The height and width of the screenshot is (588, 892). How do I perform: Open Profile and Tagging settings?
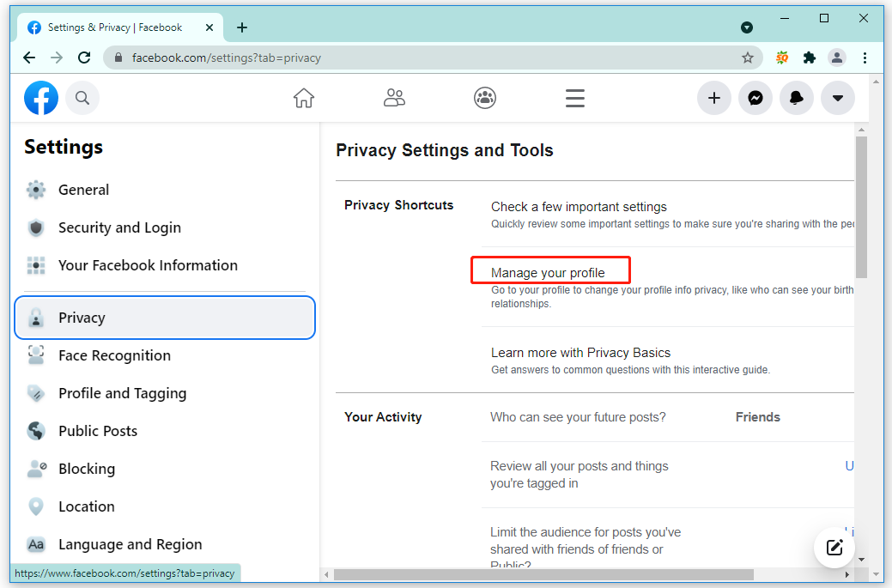pyautogui.click(x=165, y=393)
